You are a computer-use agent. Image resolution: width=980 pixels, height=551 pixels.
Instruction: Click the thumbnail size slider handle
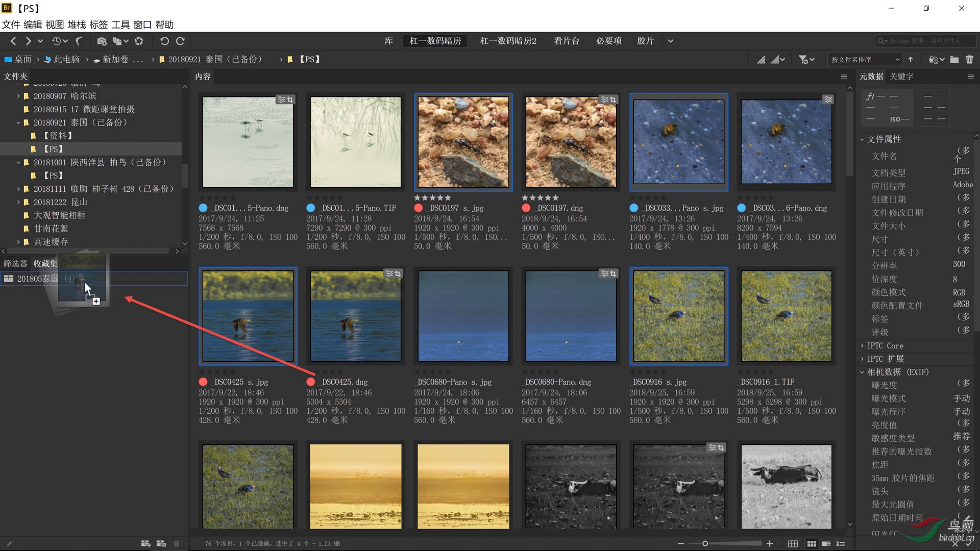(705, 544)
